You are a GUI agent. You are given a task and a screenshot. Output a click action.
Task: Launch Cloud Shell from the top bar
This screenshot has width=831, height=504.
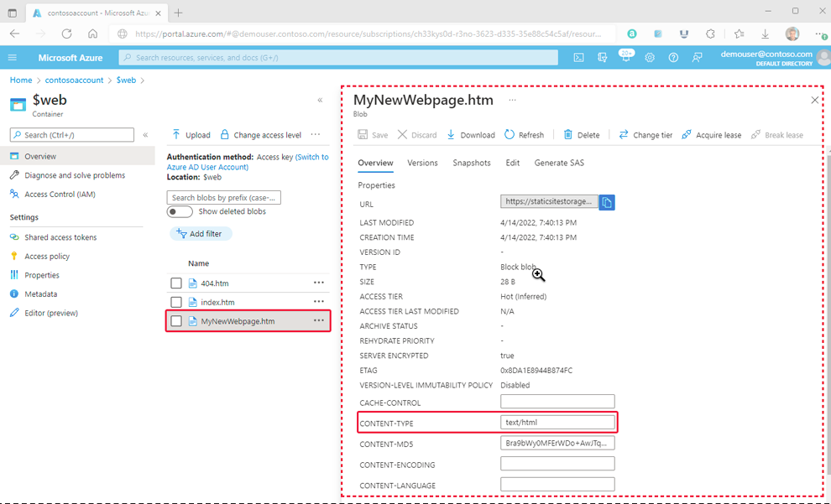tap(579, 58)
